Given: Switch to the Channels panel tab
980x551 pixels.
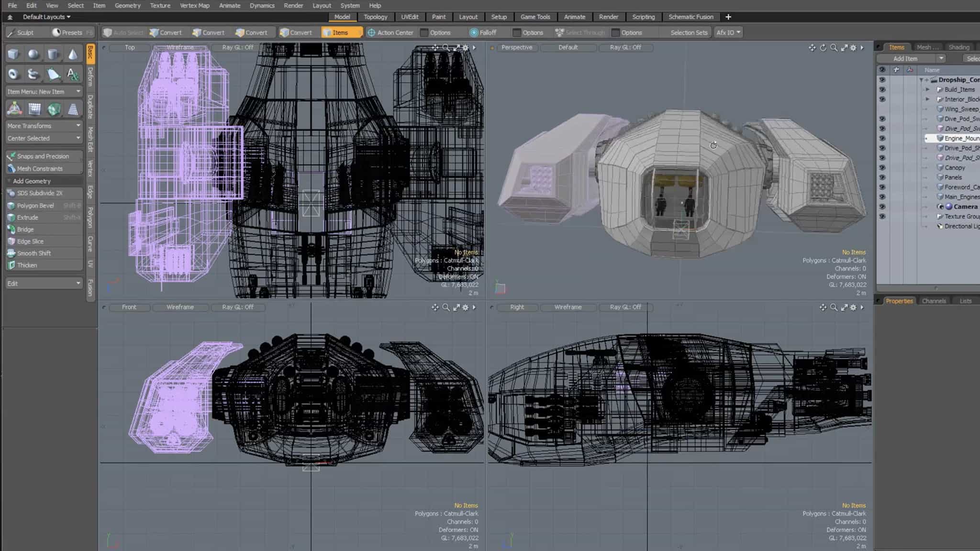Looking at the screenshot, I should pos(934,301).
